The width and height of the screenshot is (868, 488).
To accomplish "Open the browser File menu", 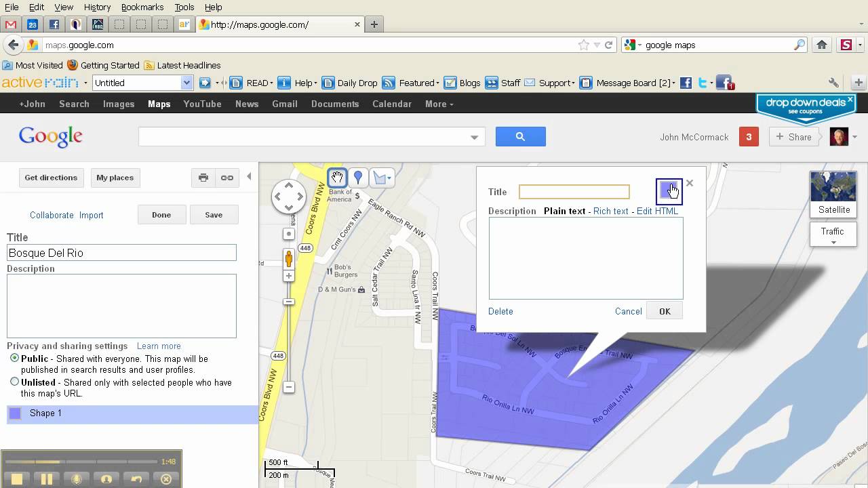I will [12, 7].
